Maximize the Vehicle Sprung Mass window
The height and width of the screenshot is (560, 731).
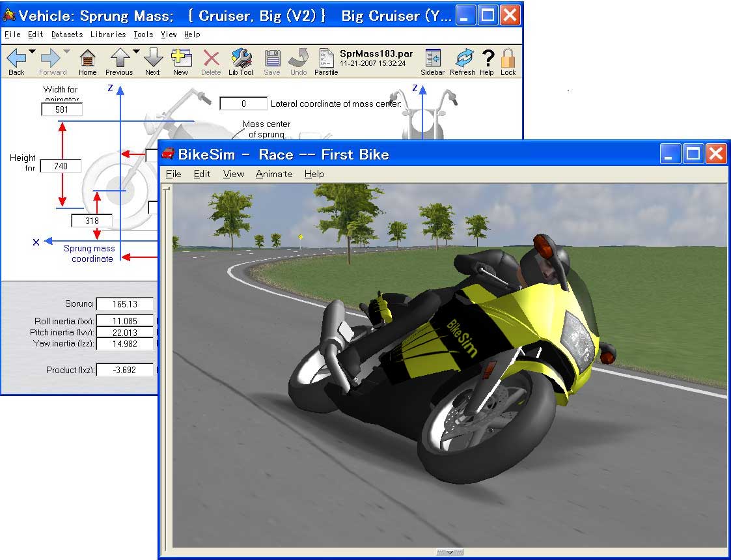tap(487, 16)
